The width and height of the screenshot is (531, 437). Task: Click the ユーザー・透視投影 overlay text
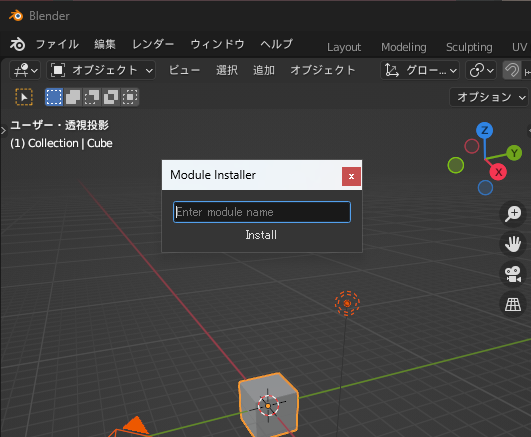click(x=60, y=125)
